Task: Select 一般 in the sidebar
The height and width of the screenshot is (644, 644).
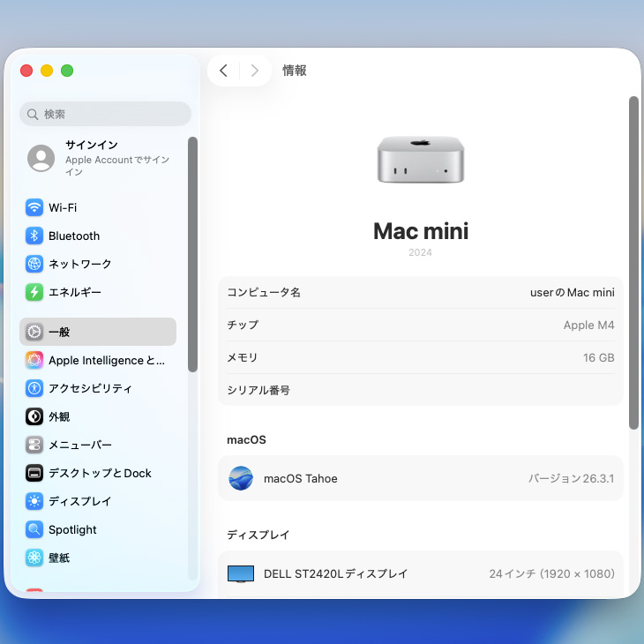Action: pyautogui.click(x=97, y=332)
